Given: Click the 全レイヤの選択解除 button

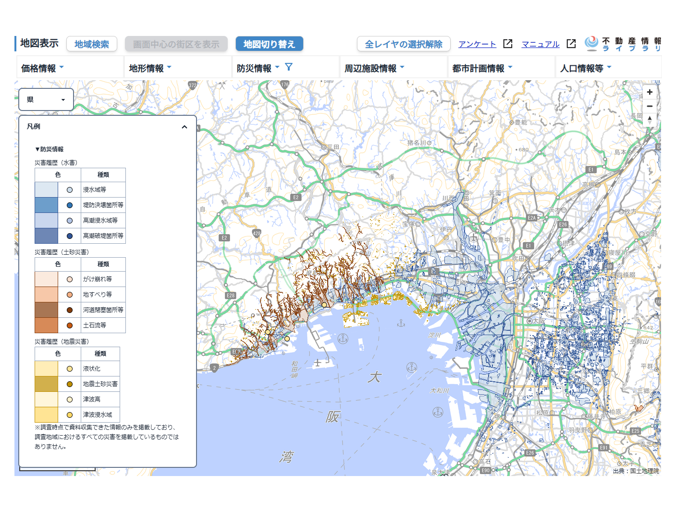Looking at the screenshot, I should pyautogui.click(x=403, y=44).
